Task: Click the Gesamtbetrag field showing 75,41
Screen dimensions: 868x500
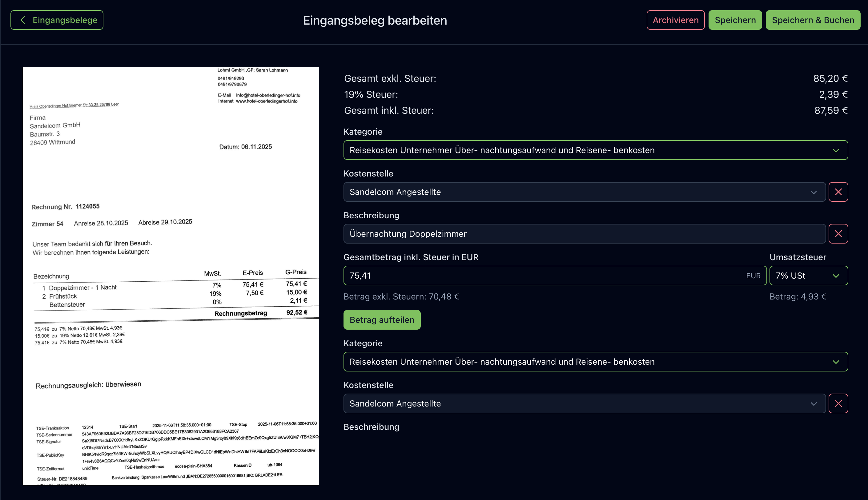Action: click(x=543, y=276)
